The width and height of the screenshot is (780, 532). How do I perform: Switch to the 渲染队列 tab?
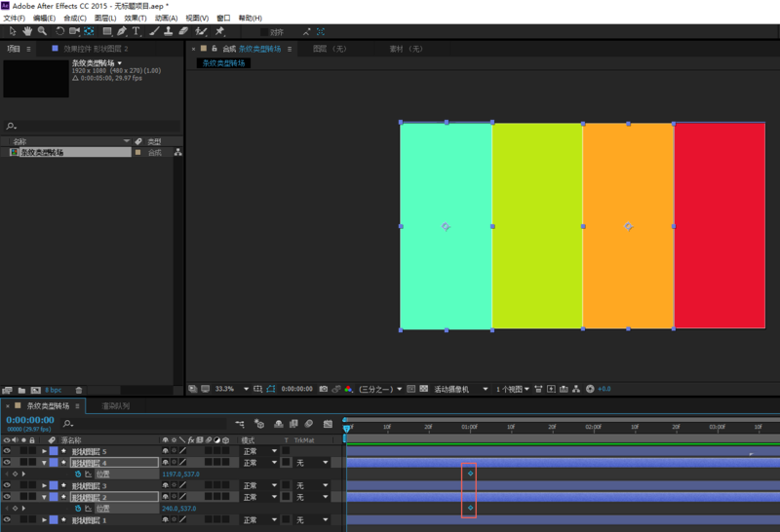115,405
